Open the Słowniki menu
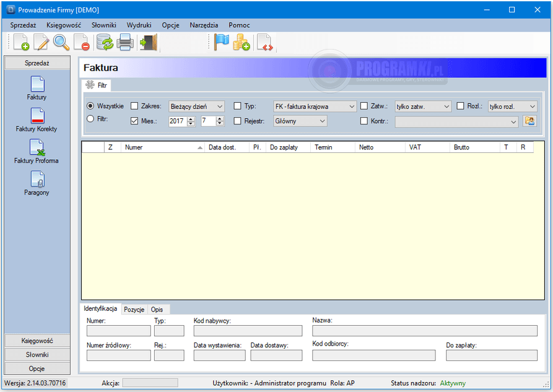 click(103, 25)
